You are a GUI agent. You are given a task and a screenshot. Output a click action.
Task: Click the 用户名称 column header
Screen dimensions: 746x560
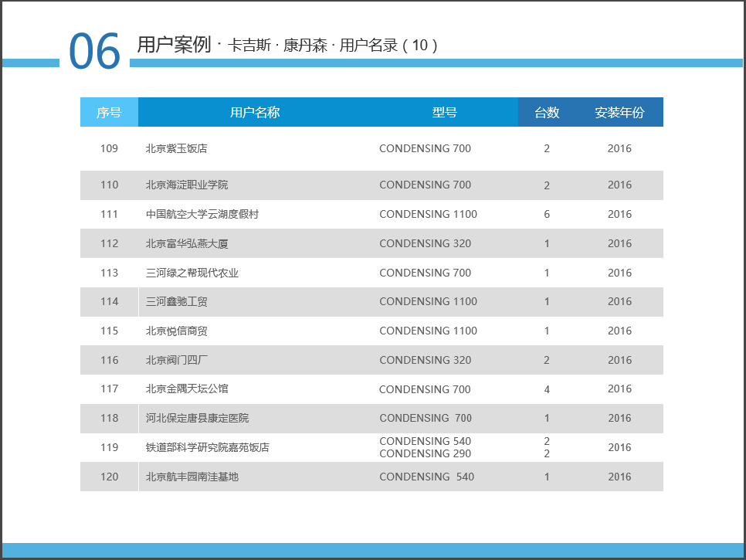(255, 112)
